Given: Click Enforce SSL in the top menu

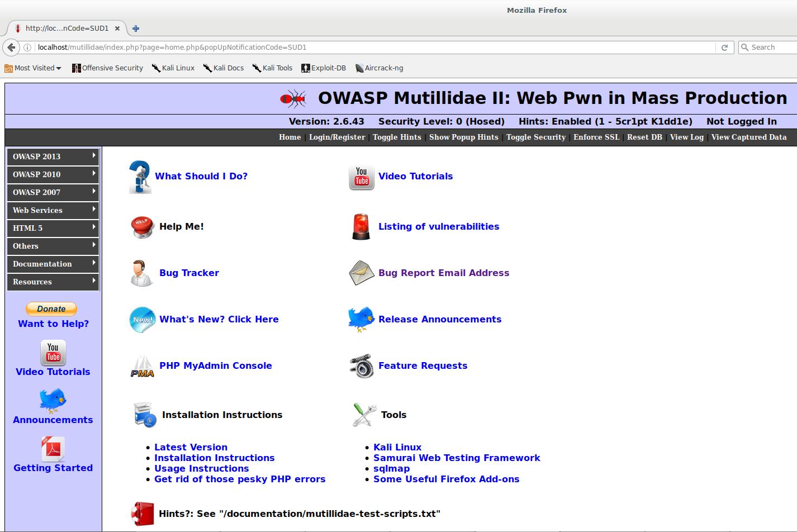Looking at the screenshot, I should (x=596, y=137).
